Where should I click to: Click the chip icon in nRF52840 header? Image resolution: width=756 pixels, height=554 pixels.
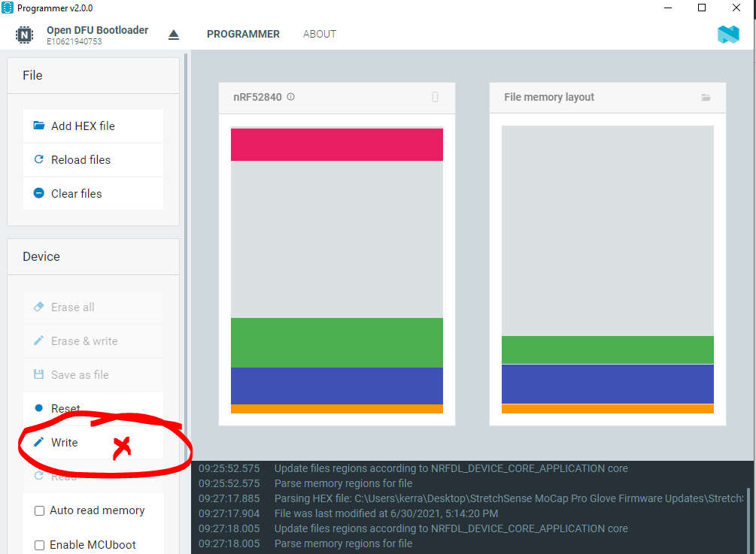pyautogui.click(x=435, y=97)
